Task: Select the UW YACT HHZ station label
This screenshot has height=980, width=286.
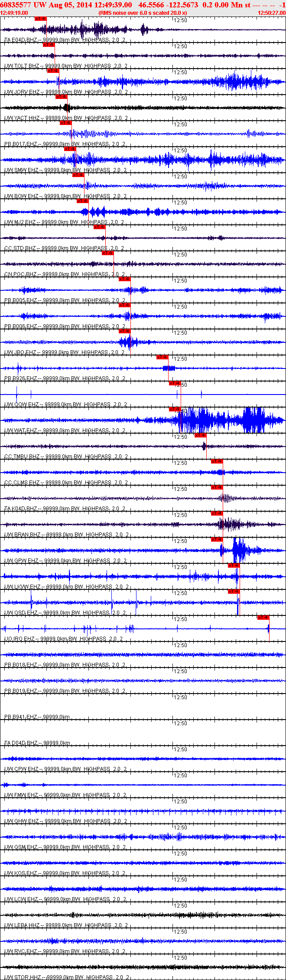Action: (66, 118)
